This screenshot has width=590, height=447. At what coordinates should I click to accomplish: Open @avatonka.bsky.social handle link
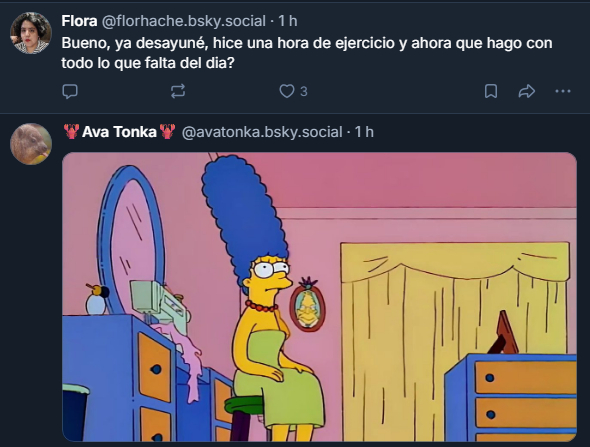coord(262,132)
